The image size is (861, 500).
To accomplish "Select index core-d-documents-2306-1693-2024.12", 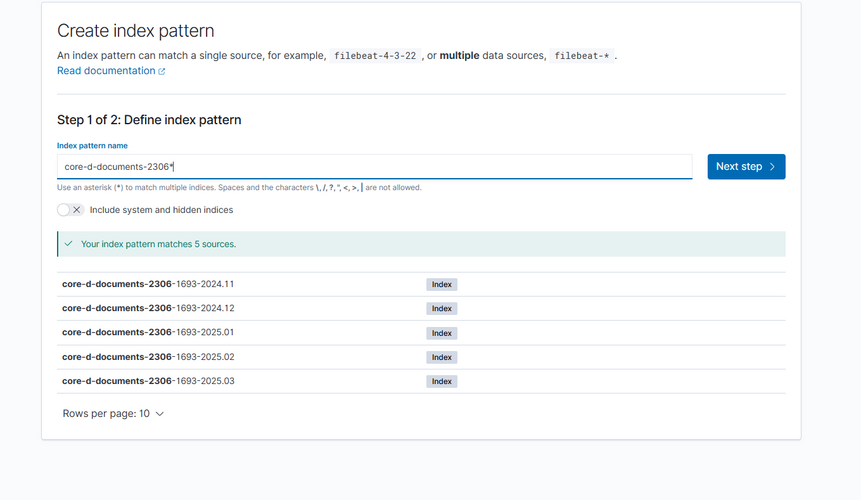I will (x=148, y=308).
